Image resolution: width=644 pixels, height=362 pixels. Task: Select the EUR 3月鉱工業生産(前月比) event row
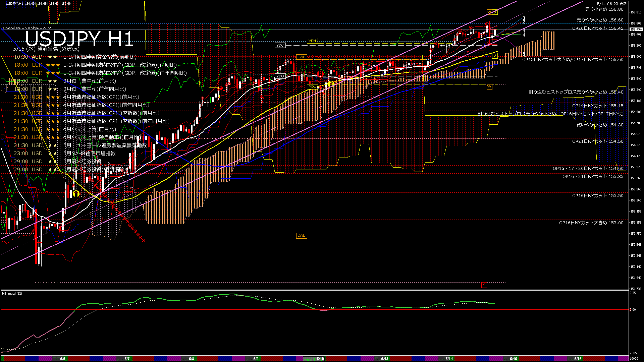click(x=65, y=81)
